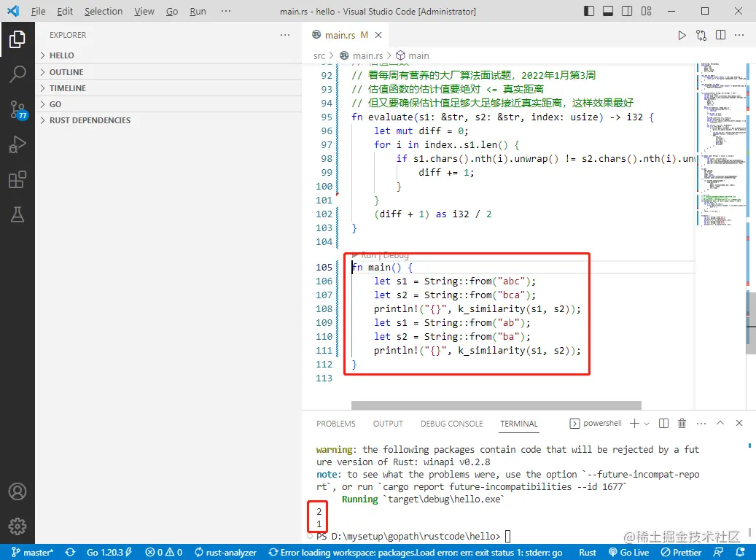This screenshot has width=756, height=560.
Task: Select the powershell terminal instance
Action: coord(596,424)
